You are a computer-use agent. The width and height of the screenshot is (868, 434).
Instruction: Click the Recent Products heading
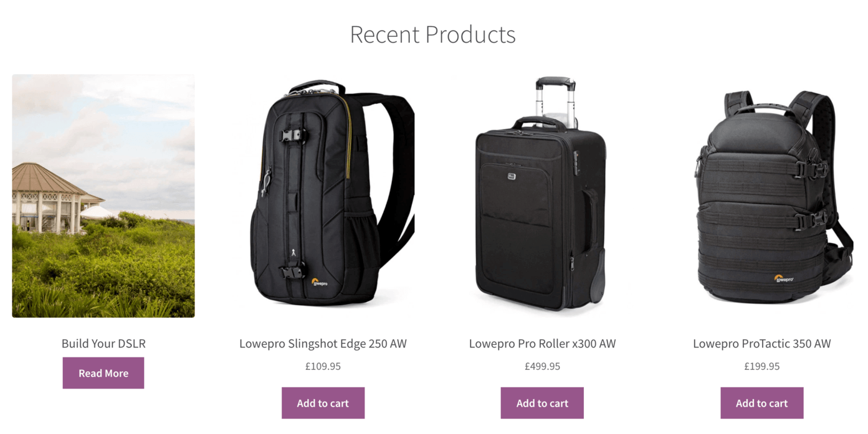pyautogui.click(x=432, y=34)
